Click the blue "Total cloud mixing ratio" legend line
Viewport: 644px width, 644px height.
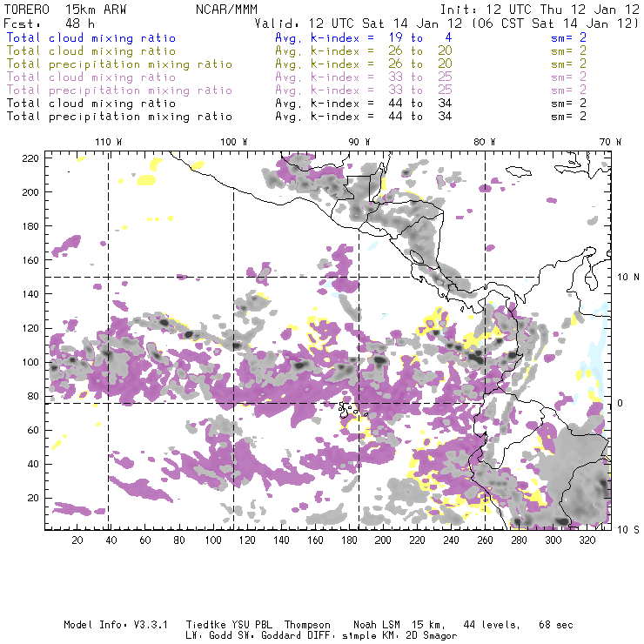point(91,37)
